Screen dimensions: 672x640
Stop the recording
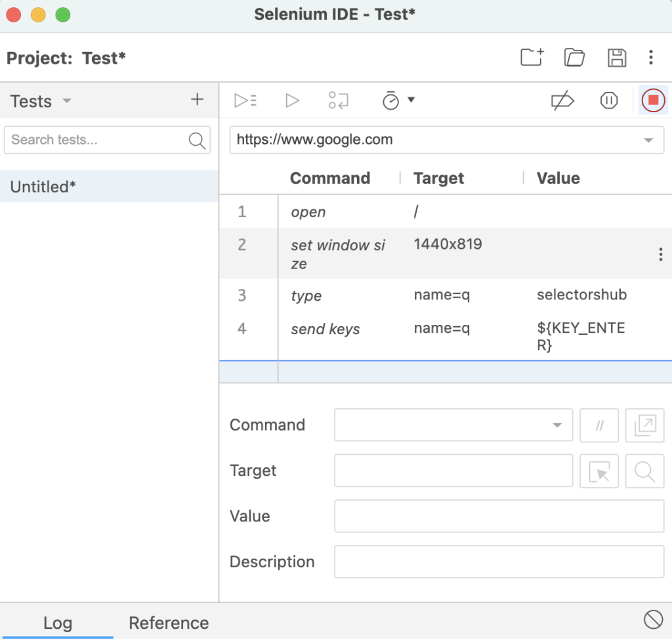tap(653, 100)
